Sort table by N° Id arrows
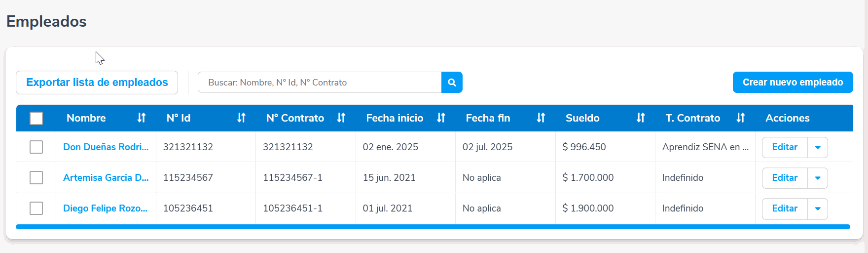This screenshot has height=253, width=868. [241, 118]
